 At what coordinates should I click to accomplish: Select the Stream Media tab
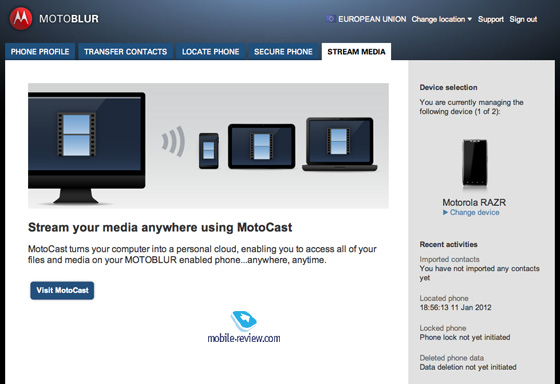coord(356,52)
